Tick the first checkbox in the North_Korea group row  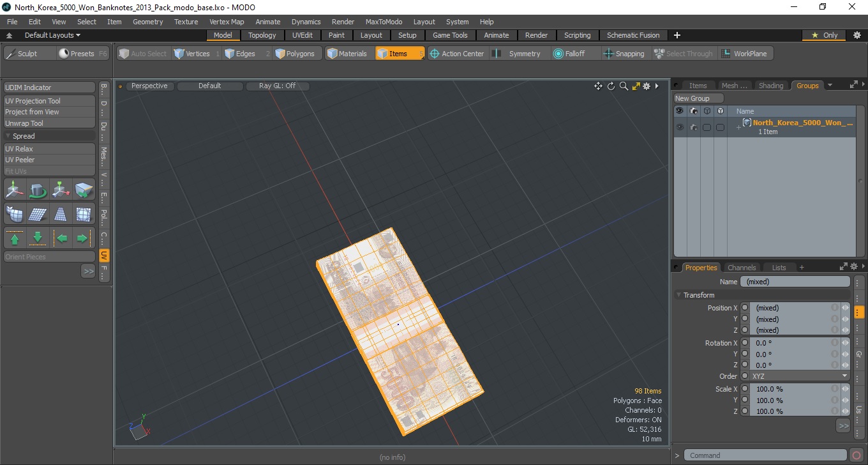click(707, 127)
